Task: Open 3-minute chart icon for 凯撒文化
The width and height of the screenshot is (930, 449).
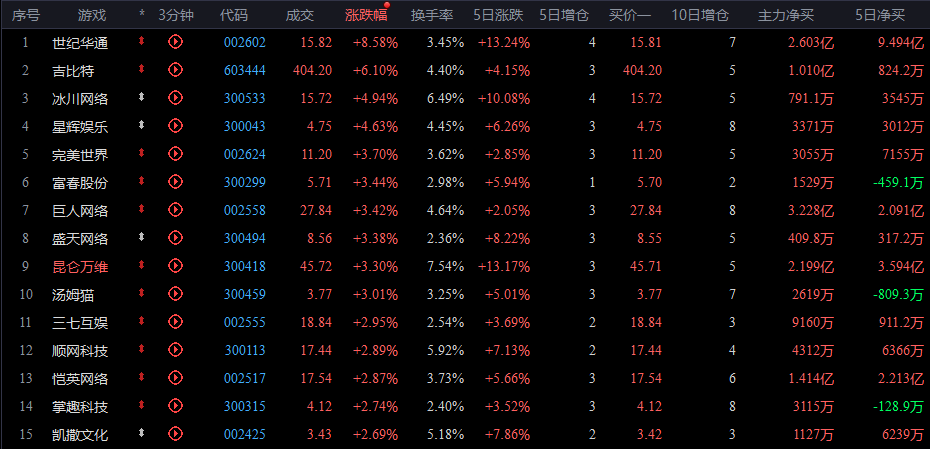Action: point(175,434)
